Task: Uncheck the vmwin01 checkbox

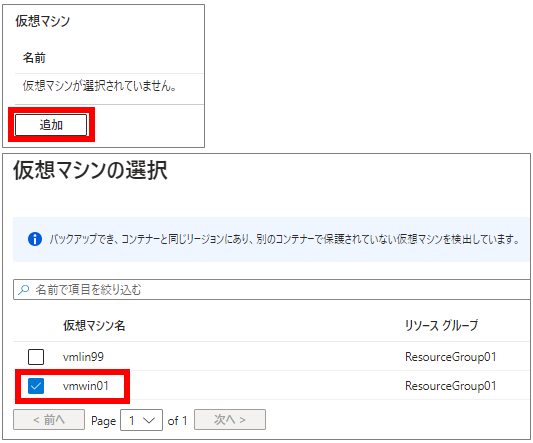Action: point(36,386)
